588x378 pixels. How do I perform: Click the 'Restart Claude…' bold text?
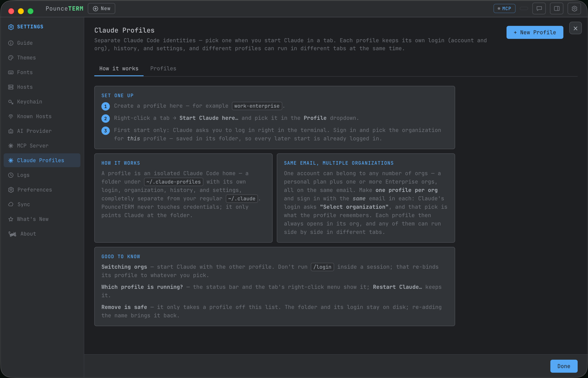398,287
